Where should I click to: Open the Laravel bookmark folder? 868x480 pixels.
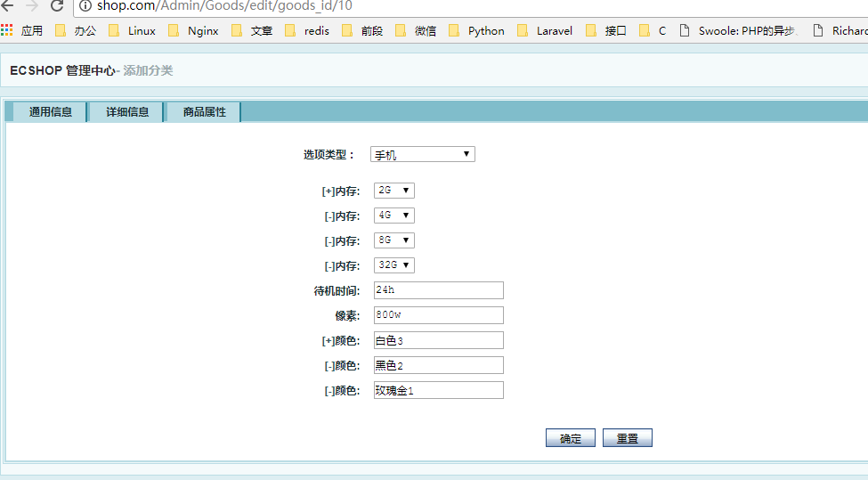coord(545,30)
